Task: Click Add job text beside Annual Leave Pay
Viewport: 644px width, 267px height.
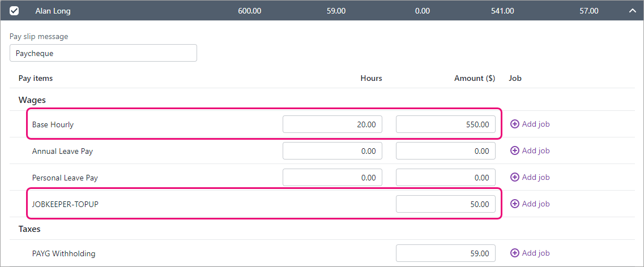Action: tap(535, 150)
